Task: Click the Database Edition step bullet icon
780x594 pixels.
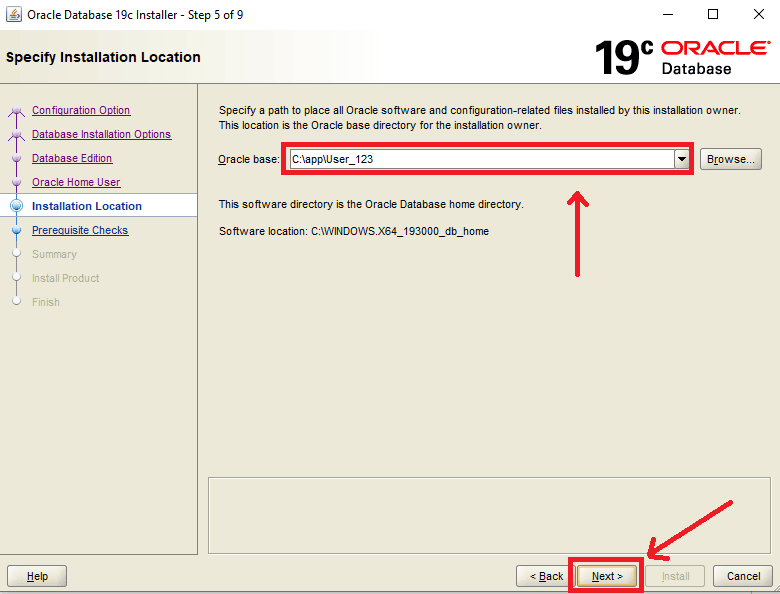Action: pyautogui.click(x=16, y=159)
